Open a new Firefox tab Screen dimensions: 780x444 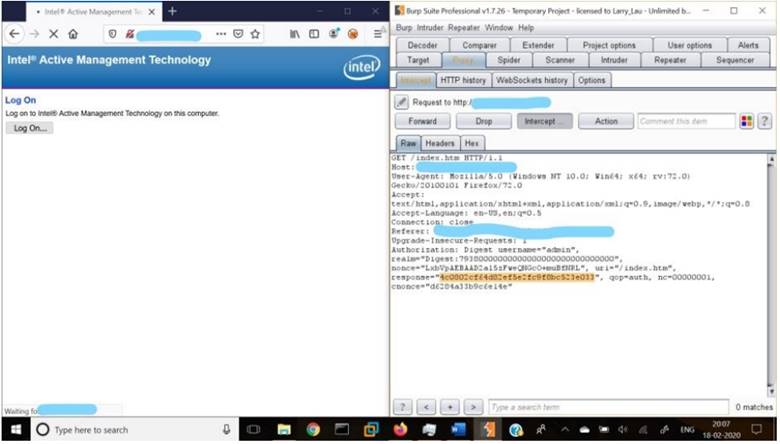point(172,11)
